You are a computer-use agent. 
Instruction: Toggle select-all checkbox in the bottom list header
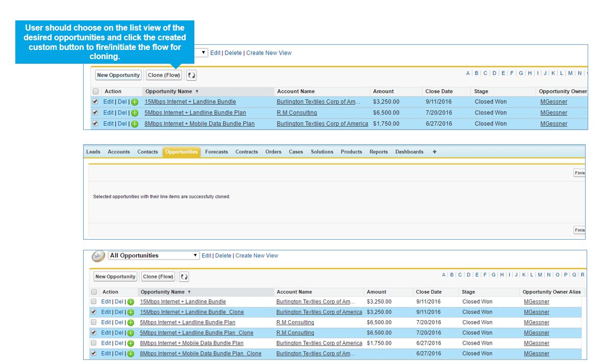(94, 292)
